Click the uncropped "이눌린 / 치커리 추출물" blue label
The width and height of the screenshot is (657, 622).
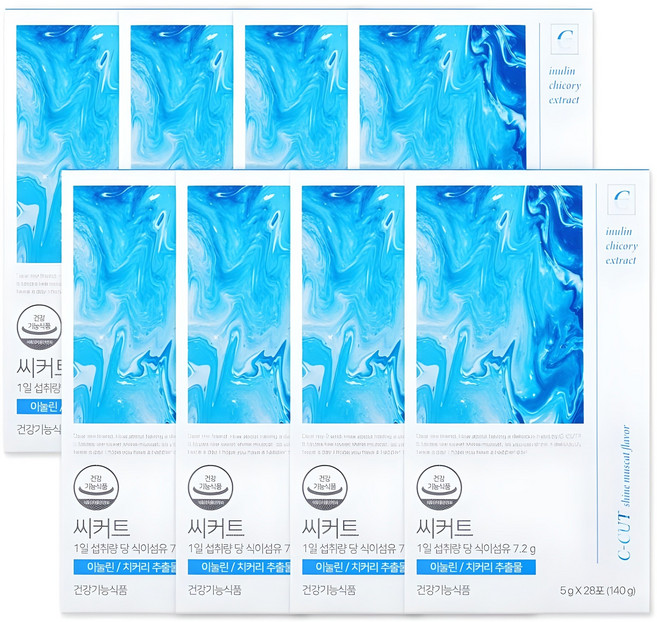(x=476, y=567)
